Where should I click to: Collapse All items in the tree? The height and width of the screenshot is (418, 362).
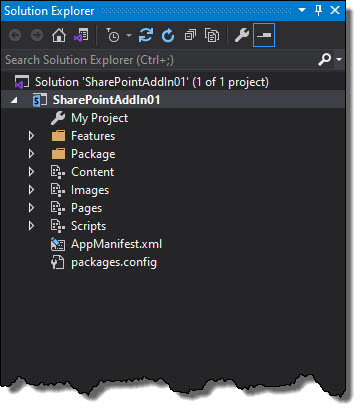tap(190, 35)
